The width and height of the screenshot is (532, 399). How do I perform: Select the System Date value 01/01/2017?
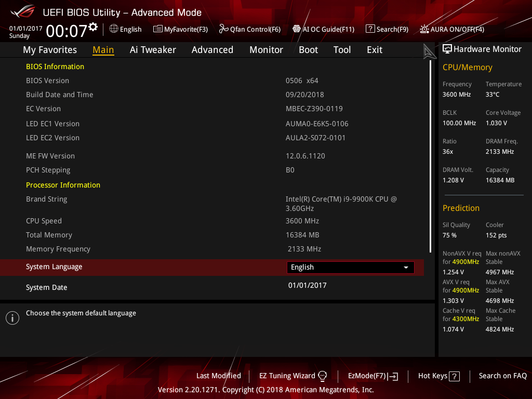(x=308, y=285)
